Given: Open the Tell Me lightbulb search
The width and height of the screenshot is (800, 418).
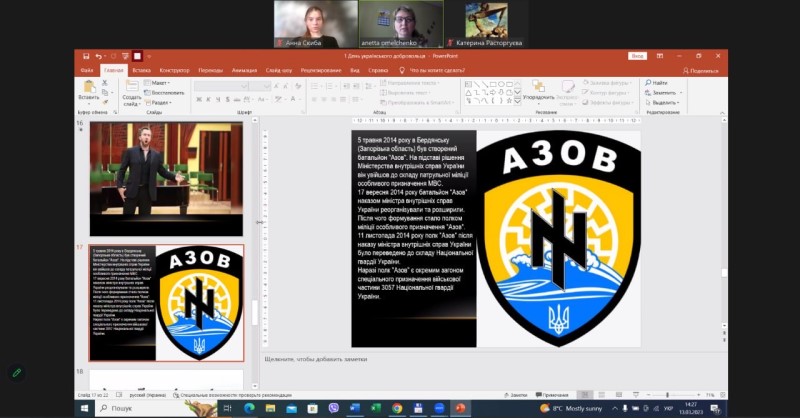Looking at the screenshot, I should [402, 70].
